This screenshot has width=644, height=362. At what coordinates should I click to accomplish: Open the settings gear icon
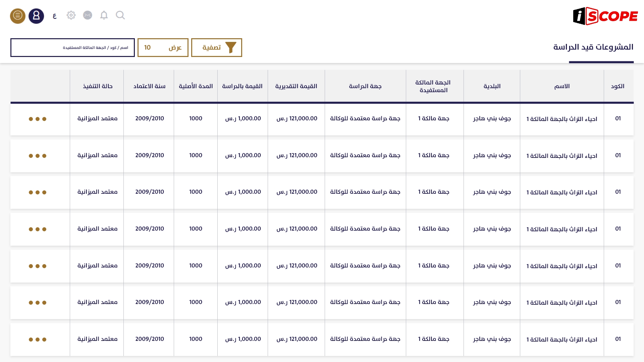pyautogui.click(x=71, y=15)
